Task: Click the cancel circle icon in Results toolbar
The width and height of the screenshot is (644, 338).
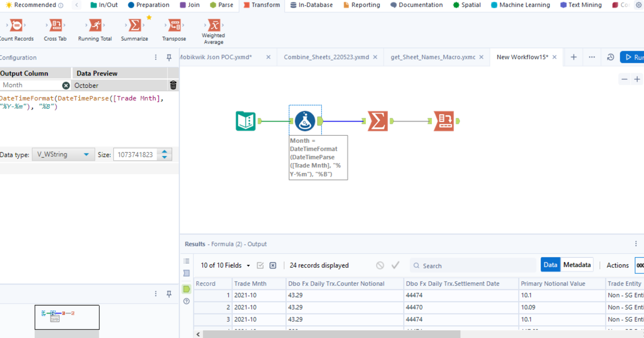Action: point(380,265)
